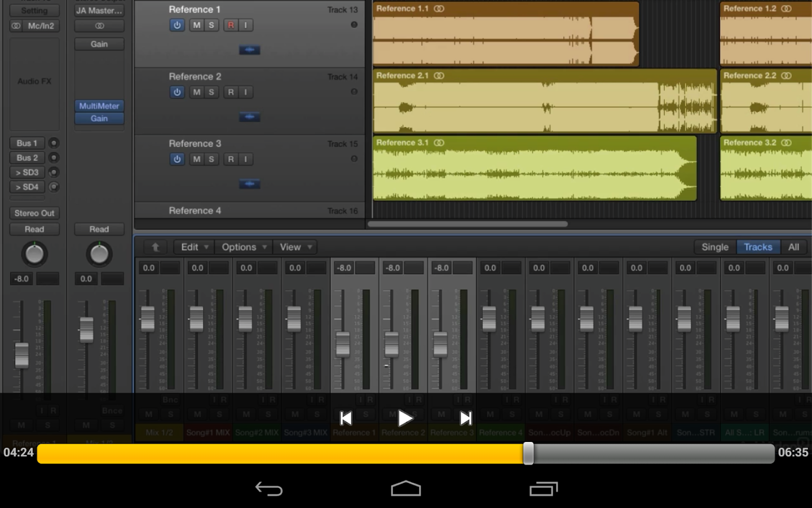Toggle power button on Reference 1 track

177,25
